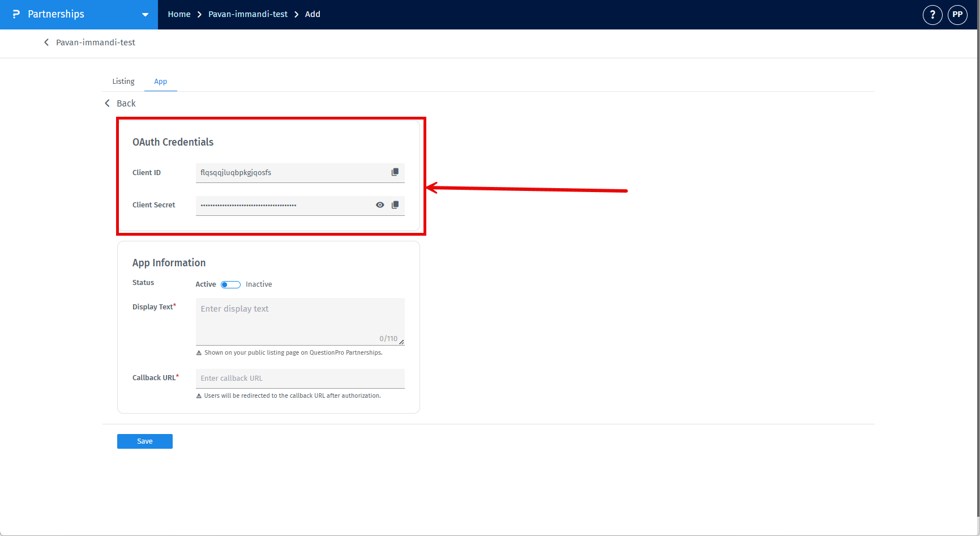
Task: Save the app settings
Action: tap(145, 441)
